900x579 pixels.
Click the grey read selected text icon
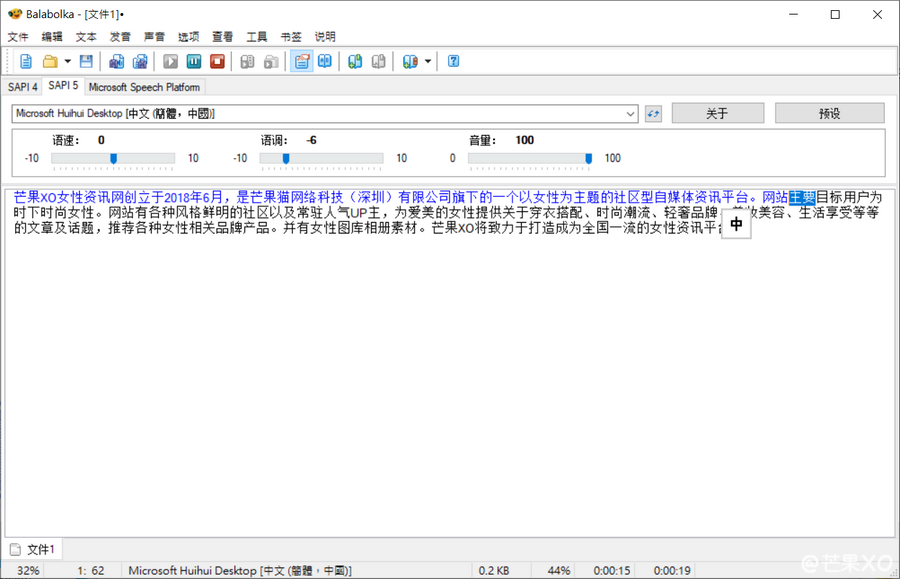coord(247,61)
